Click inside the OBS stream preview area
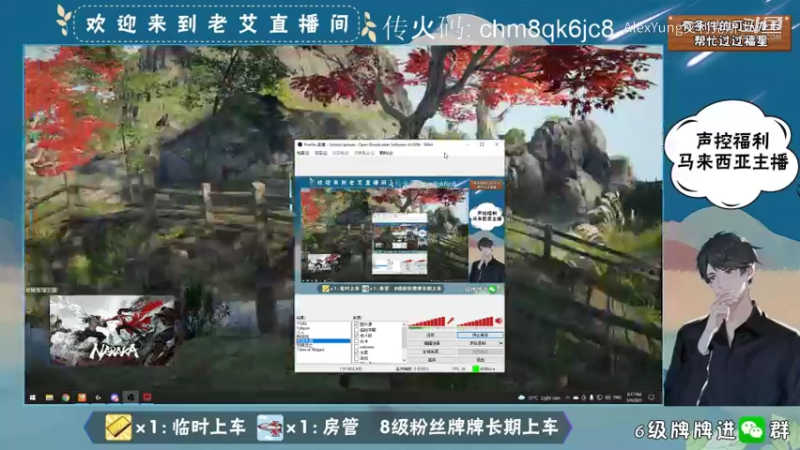800x450 pixels. click(x=399, y=235)
